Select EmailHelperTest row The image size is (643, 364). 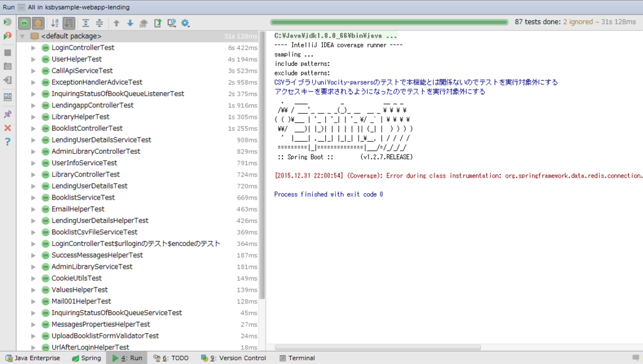(139, 209)
